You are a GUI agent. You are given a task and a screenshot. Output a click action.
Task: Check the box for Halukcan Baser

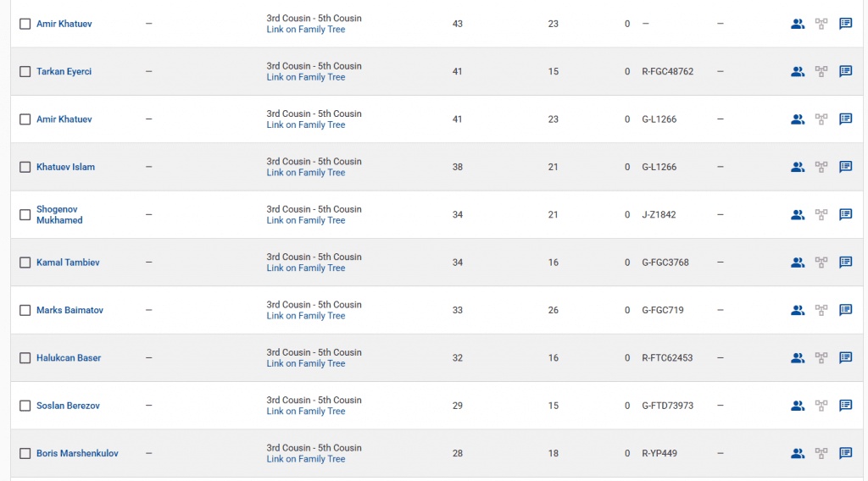tap(25, 358)
